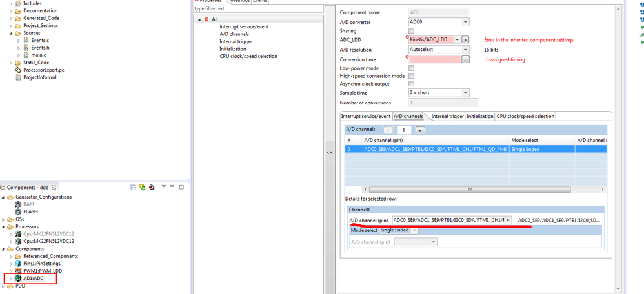Open Channel0 A/D channel (pin) dropdown
The height and width of the screenshot is (294, 644).
[x=508, y=220]
